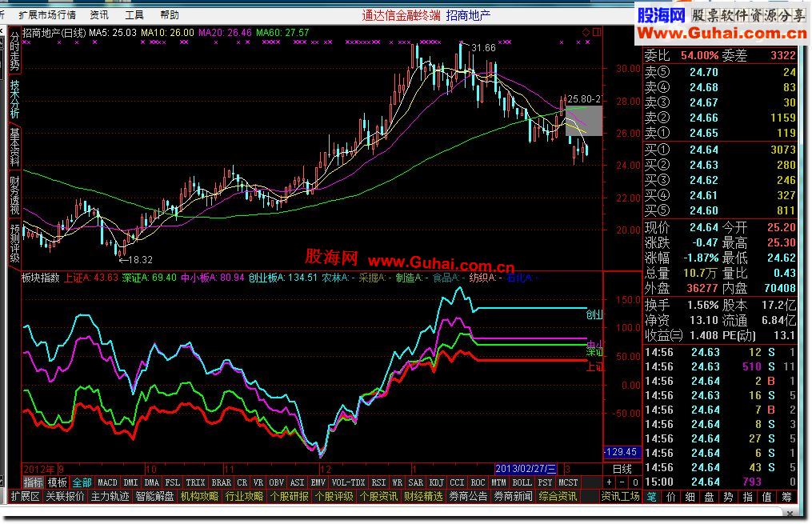Open the 综合资讯 bottom tab
Screen dimensions: 812x524
pos(558,497)
